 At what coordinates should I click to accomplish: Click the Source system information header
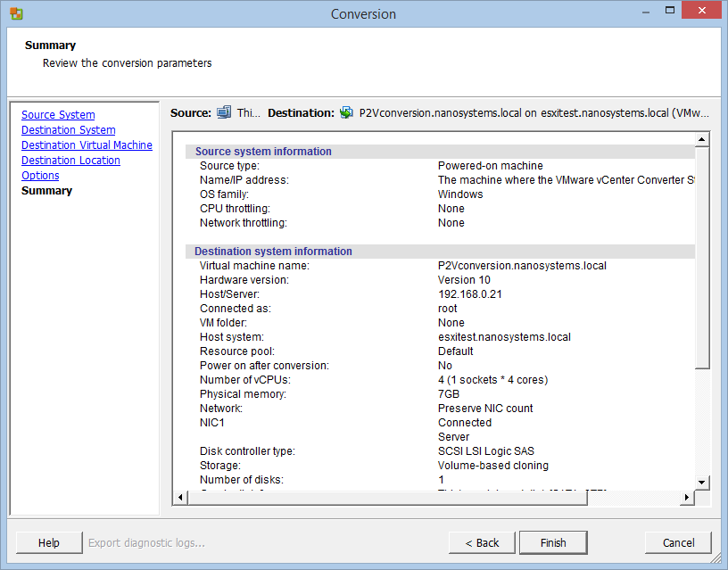click(263, 152)
